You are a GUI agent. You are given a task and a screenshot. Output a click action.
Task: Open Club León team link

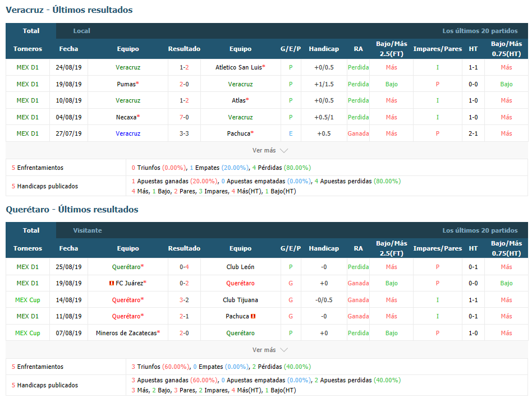[240, 267]
